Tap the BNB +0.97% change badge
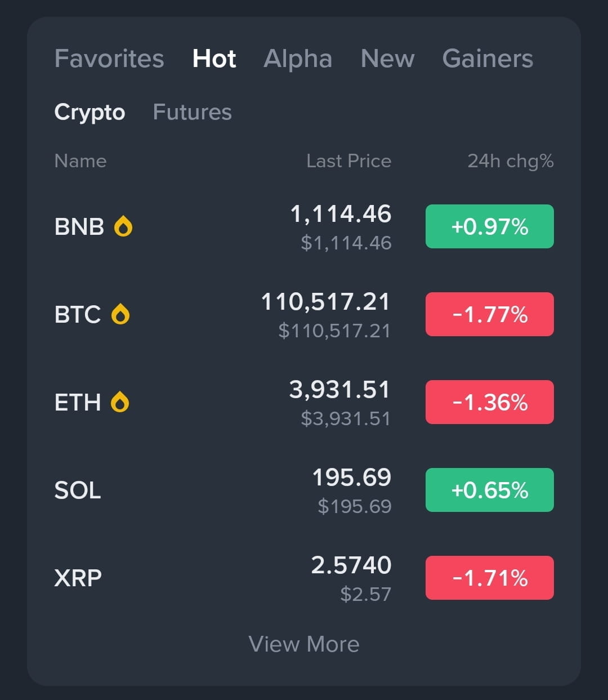 490,226
